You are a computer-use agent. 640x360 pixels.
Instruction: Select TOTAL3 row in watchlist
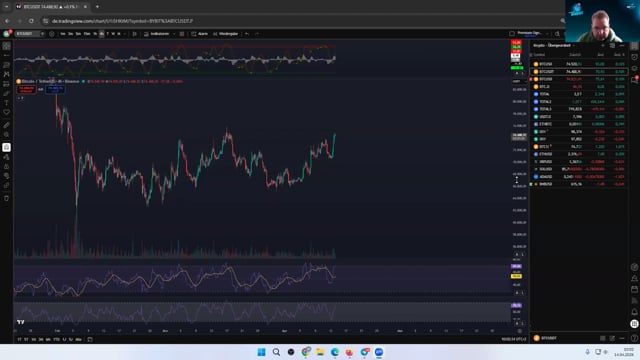tap(579, 109)
